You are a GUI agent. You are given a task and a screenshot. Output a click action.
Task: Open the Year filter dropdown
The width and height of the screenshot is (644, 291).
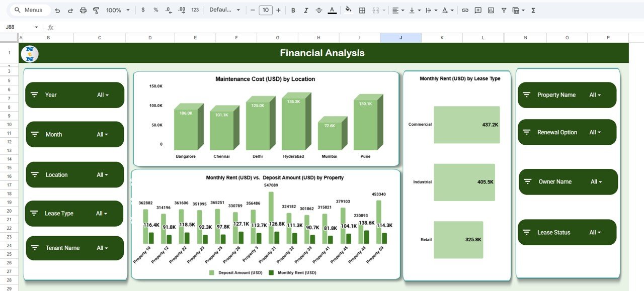point(103,94)
